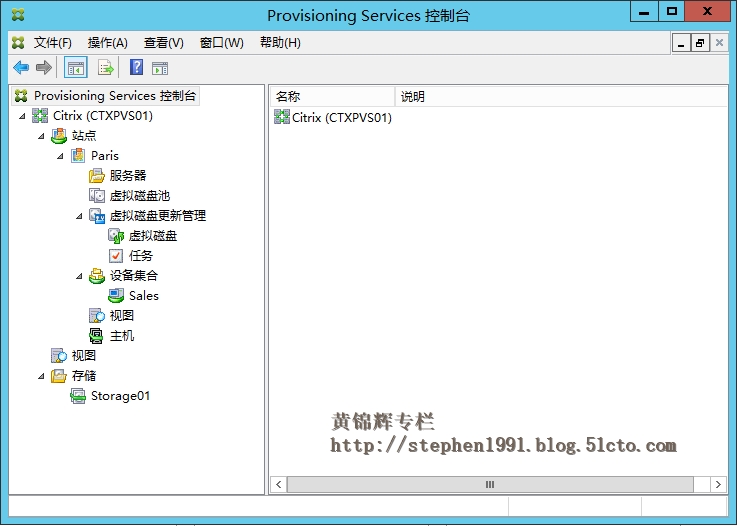Screen dimensions: 737x526
Task: Select the Sales label
Action: (144, 296)
